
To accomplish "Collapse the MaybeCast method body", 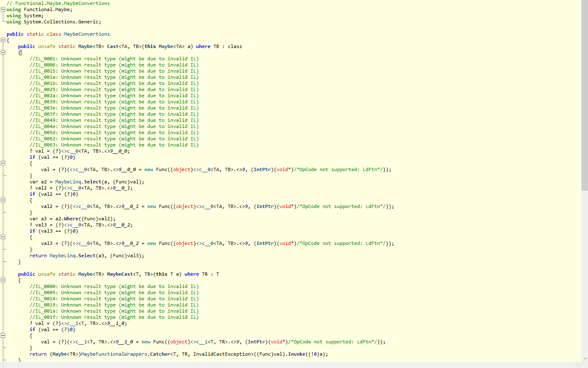I will point(3,280).
